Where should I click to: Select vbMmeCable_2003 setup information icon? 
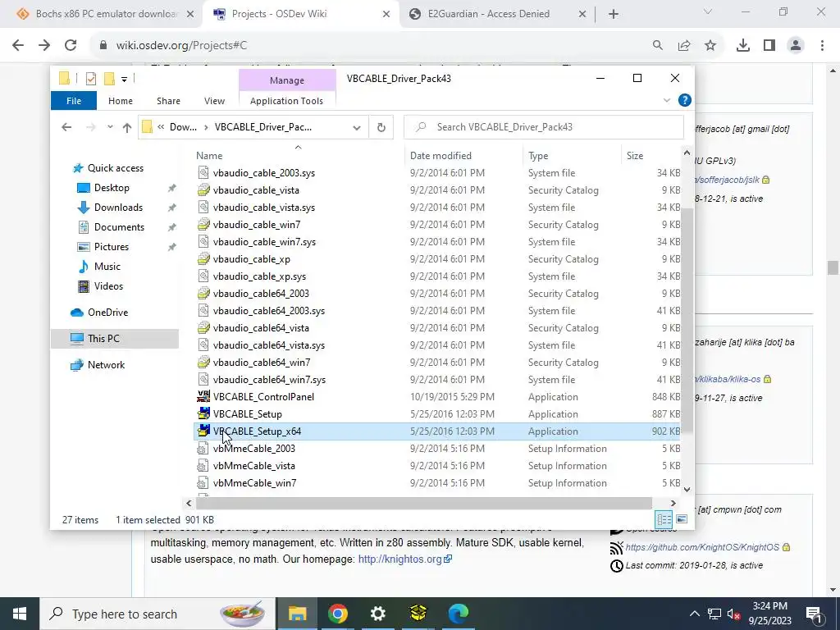click(203, 449)
